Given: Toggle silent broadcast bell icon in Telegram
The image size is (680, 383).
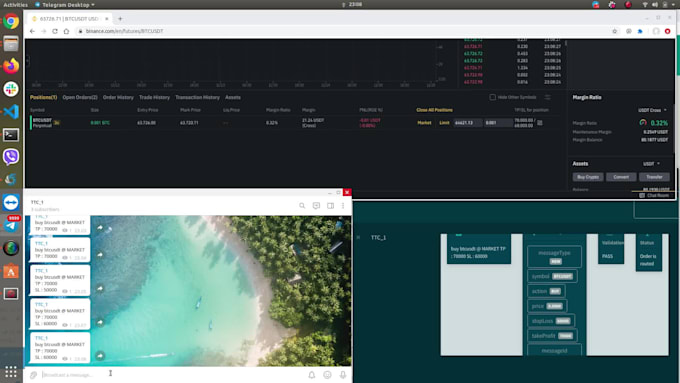Looking at the screenshot, I should [x=311, y=375].
